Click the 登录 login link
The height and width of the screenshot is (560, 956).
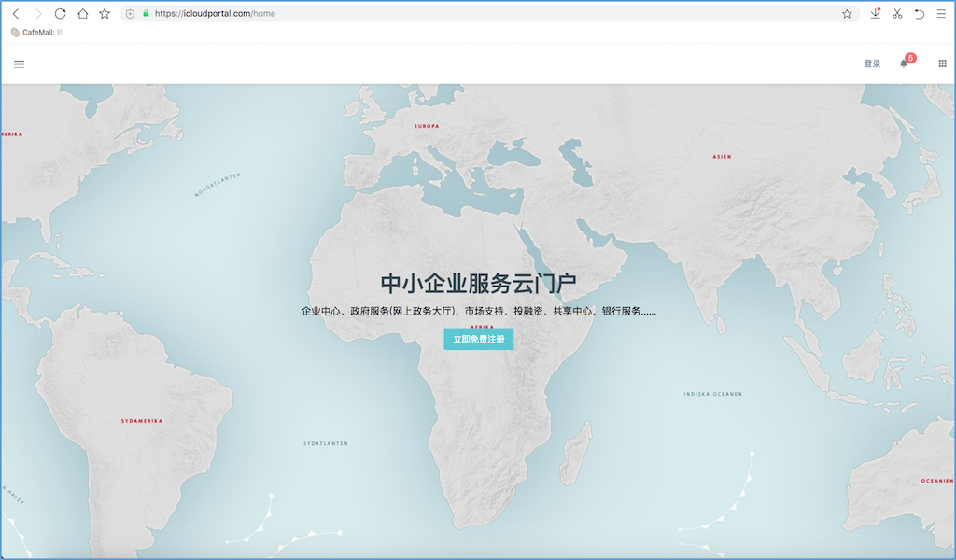872,63
